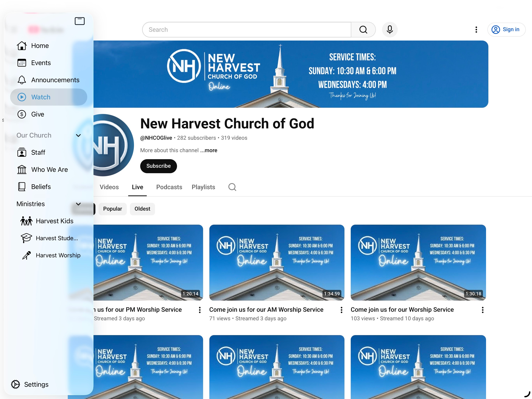Open options for PM Worship Service video
Viewport: 532px width, 399px height.
tap(200, 310)
